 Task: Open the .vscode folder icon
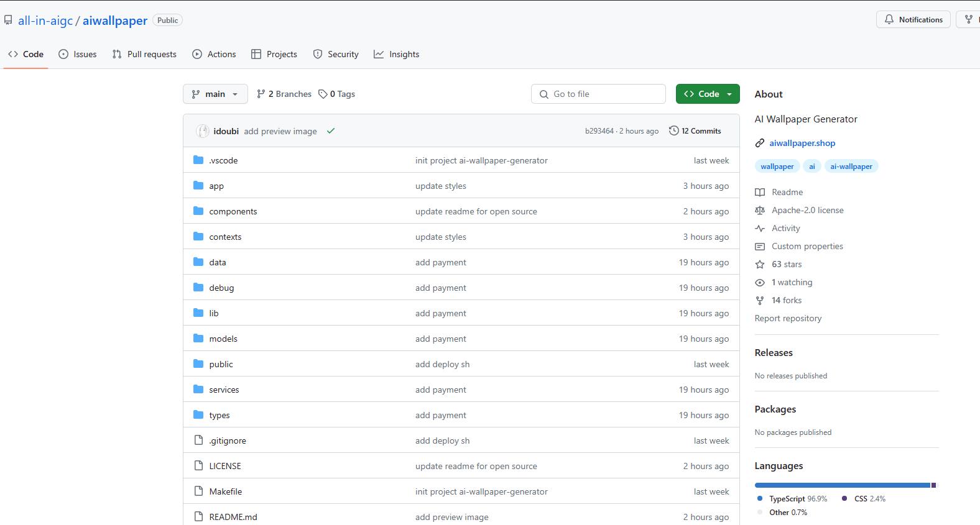pos(198,160)
